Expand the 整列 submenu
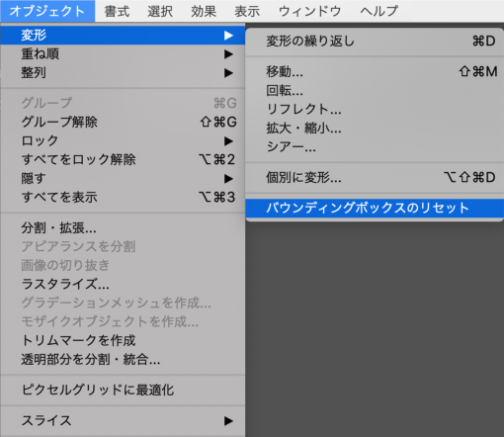The height and width of the screenshot is (437, 504). click(123, 72)
